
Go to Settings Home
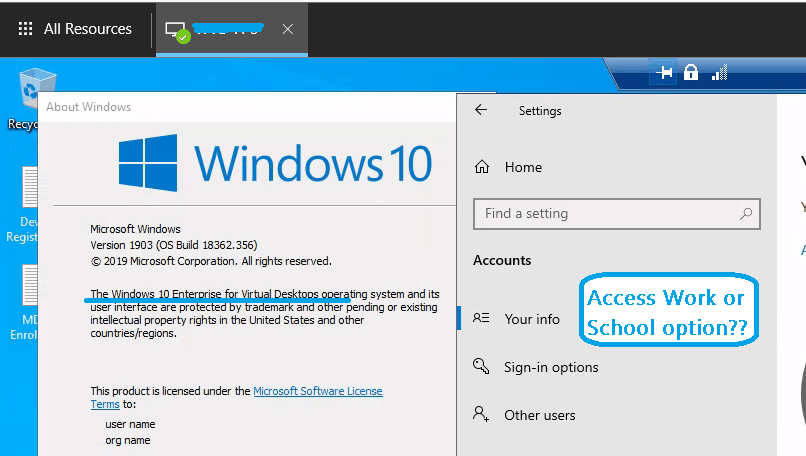[523, 167]
